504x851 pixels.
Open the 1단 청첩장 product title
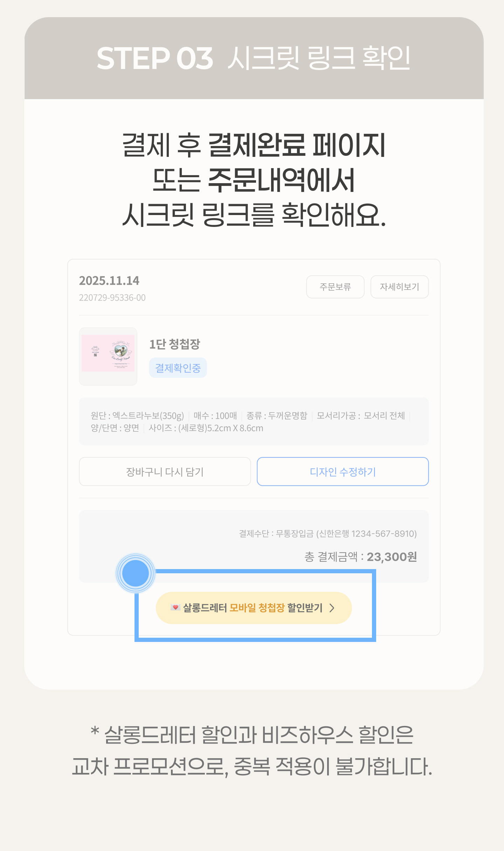(174, 344)
